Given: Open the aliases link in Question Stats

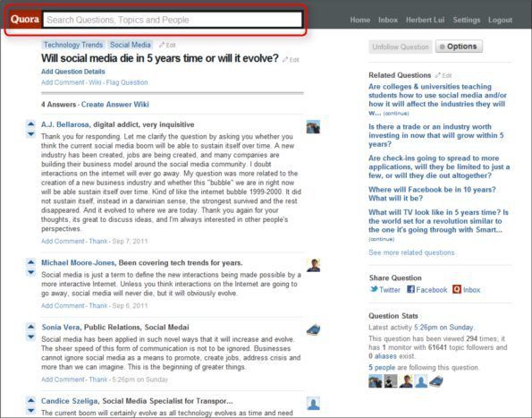Looking at the screenshot, I should [385, 356].
